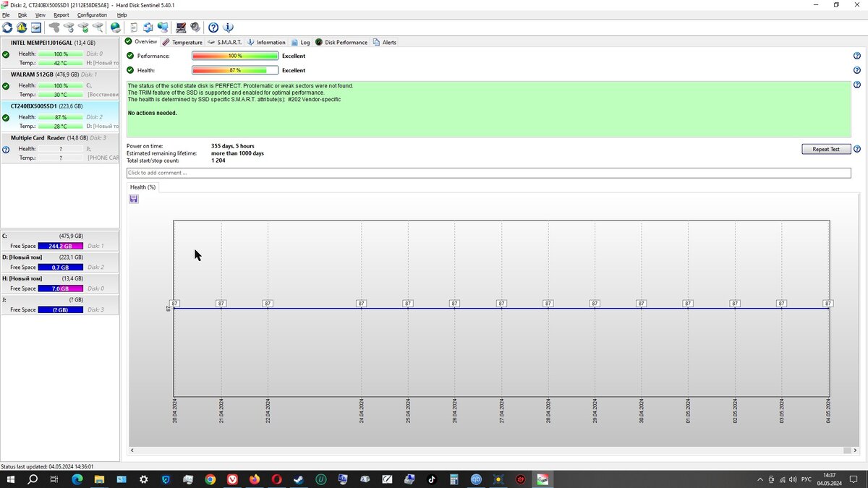
Task: Click the document report toolbar icon
Action: coord(134,27)
